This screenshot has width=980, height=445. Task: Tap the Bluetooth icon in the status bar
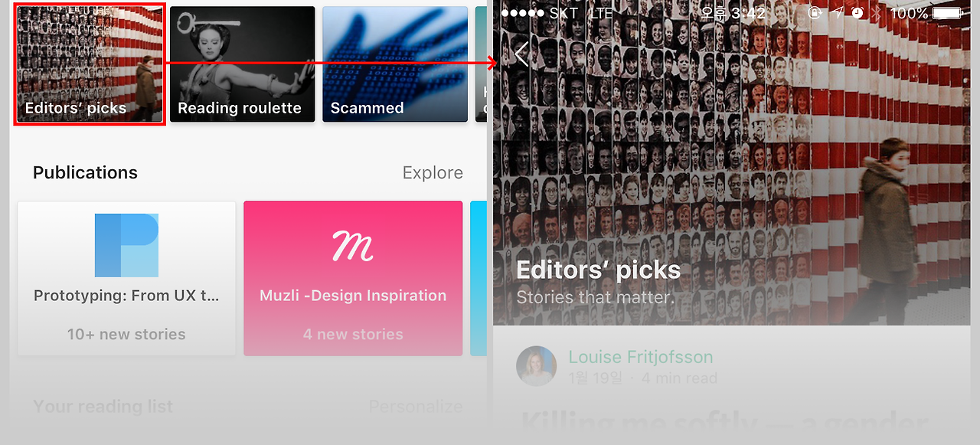pos(876,13)
